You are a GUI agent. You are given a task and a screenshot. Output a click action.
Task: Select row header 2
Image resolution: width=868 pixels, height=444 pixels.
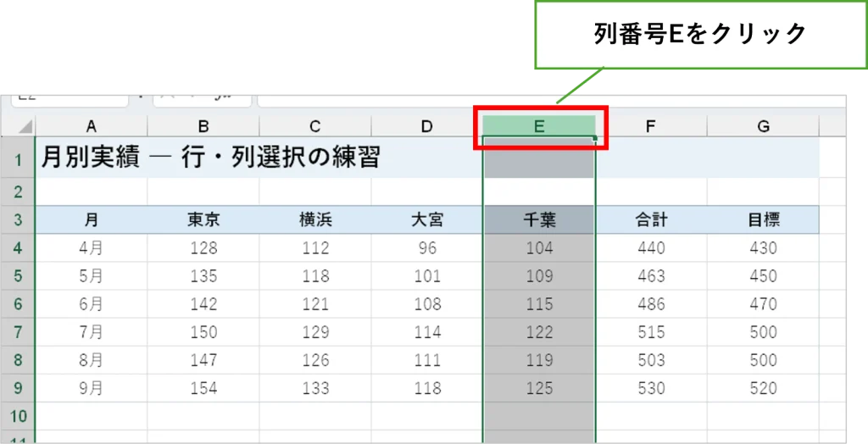pyautogui.click(x=18, y=192)
